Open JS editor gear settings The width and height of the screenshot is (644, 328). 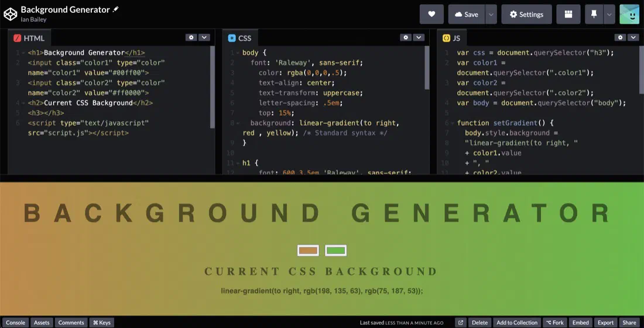620,37
